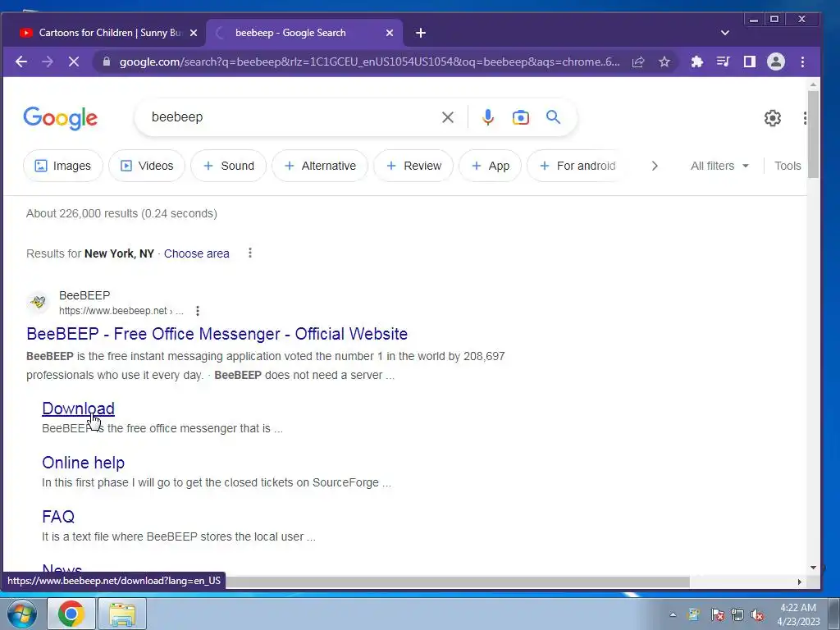
Task: Start voice search with microphone icon
Action: [x=487, y=117]
